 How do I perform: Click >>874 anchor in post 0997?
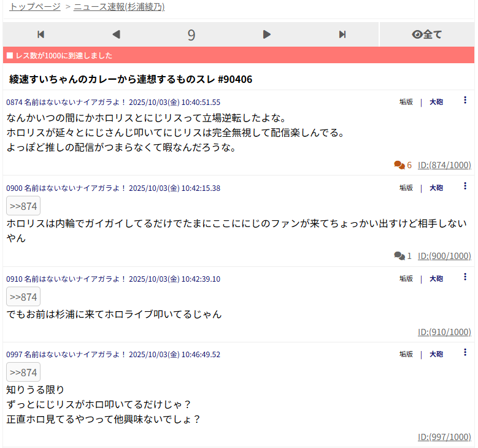click(23, 373)
